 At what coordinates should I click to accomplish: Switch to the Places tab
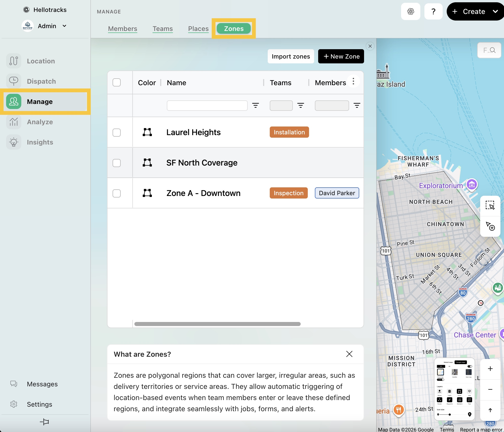coord(198,29)
